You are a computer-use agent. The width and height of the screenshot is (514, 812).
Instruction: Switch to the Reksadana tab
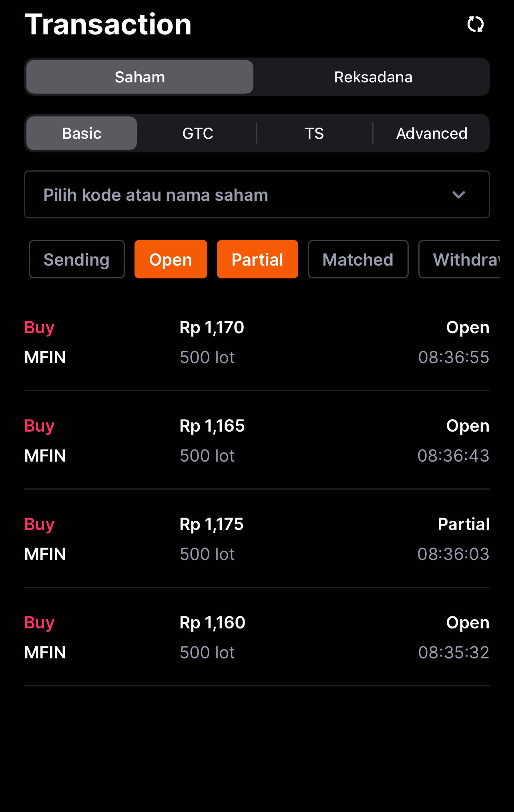373,77
